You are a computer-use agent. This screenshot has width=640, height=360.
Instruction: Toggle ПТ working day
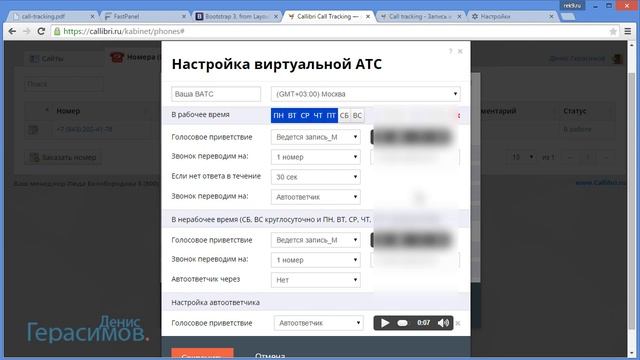331,116
